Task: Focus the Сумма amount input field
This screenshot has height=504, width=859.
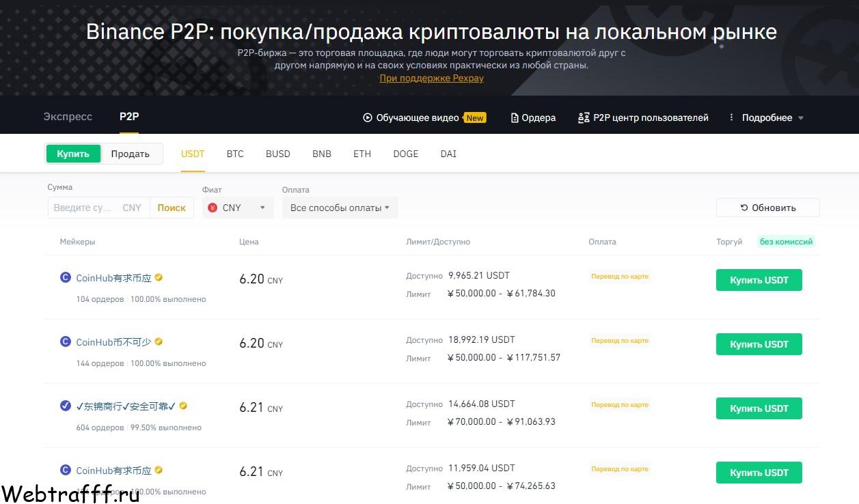Action: pyautogui.click(x=83, y=208)
